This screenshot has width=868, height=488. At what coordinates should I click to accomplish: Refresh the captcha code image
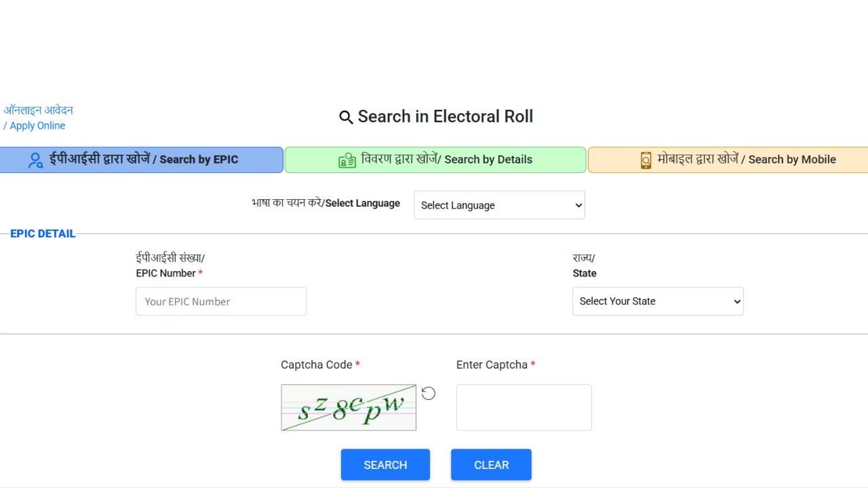click(428, 393)
